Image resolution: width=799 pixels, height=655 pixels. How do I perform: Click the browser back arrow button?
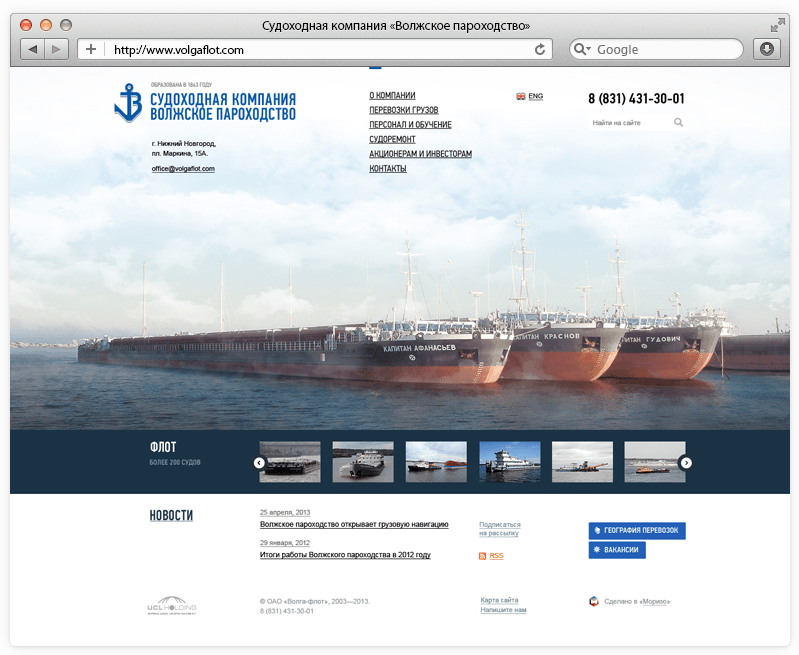33,49
